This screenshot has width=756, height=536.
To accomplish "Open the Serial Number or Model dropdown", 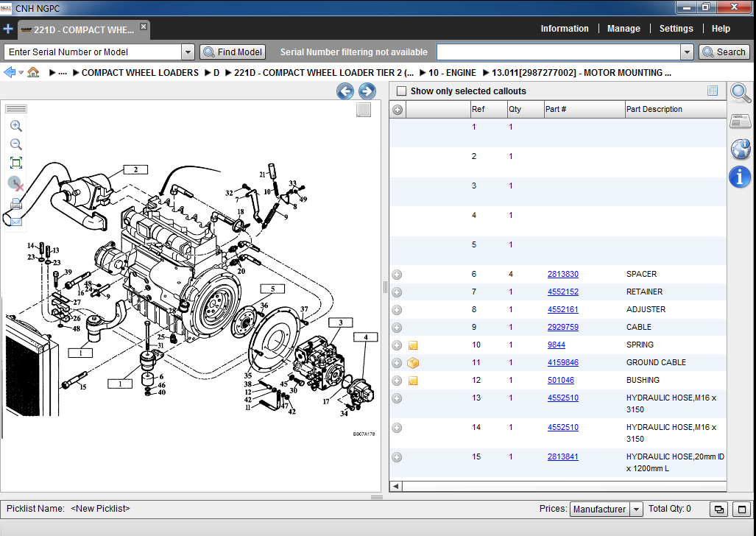I will pyautogui.click(x=188, y=52).
